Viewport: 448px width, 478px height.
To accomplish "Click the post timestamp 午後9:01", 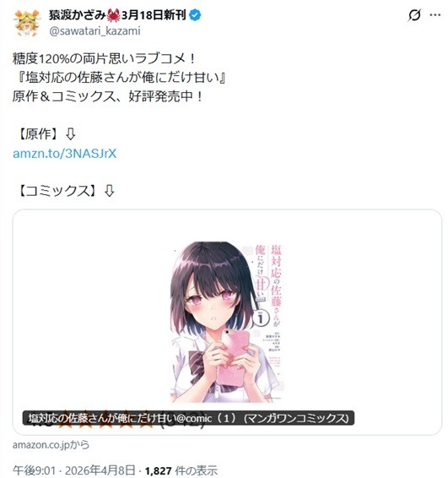I will pyautogui.click(x=34, y=470).
